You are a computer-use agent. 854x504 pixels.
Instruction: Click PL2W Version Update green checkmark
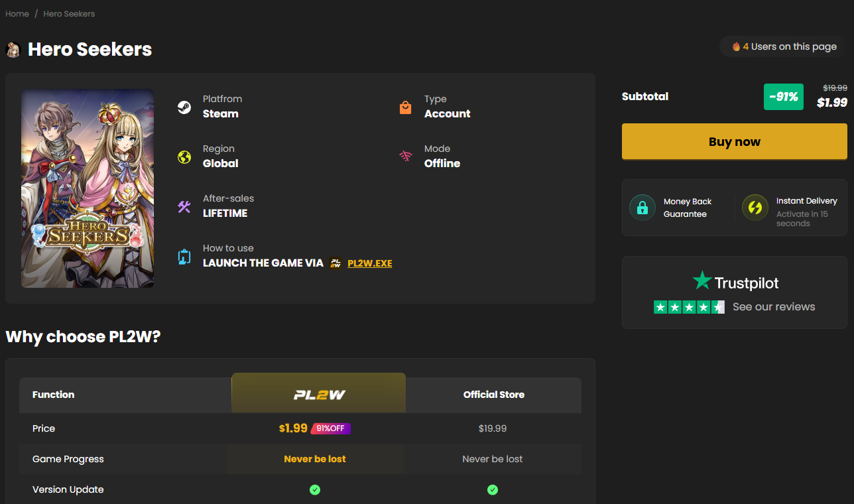(315, 489)
